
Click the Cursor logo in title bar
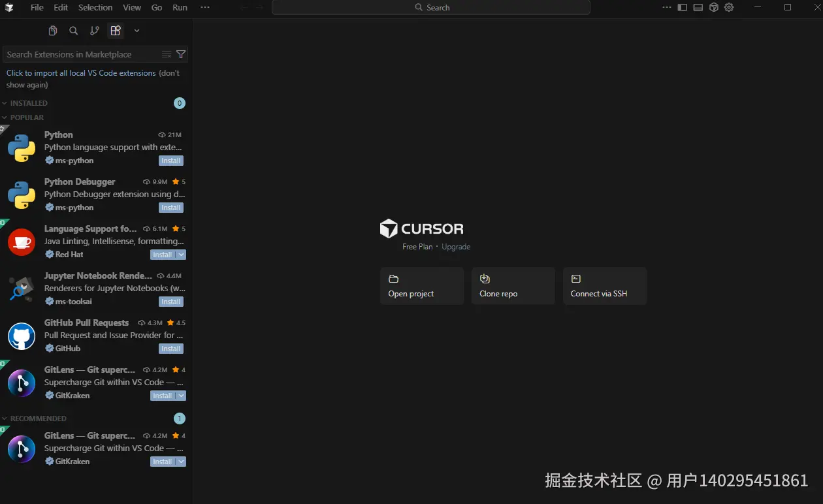pos(9,8)
